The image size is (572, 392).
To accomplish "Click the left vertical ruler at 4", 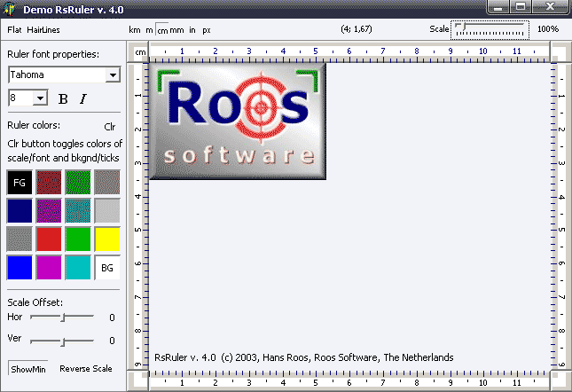I will [x=137, y=197].
